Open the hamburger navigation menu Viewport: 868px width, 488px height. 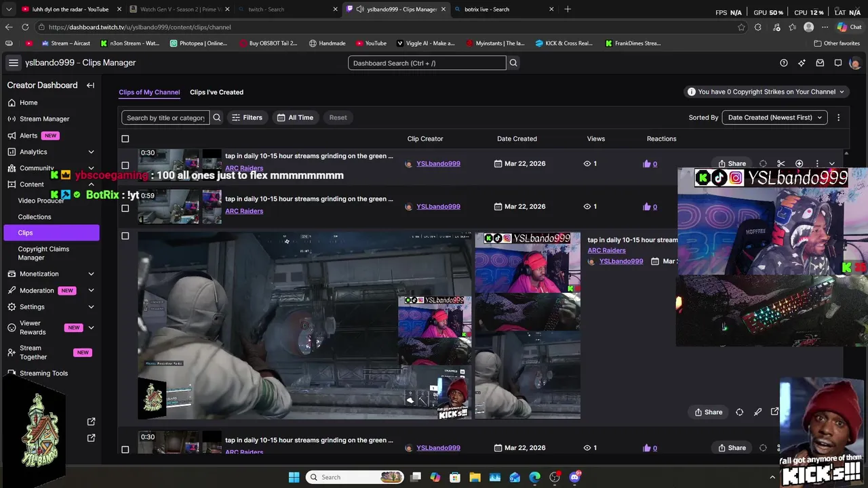click(14, 62)
